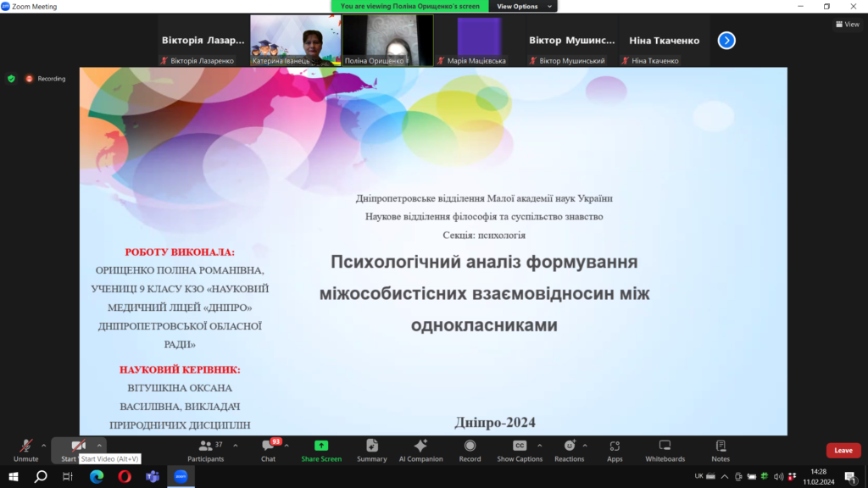Select Вікторія Лазаренко participant tile
Viewport: 868px width, 488px height.
[203, 41]
